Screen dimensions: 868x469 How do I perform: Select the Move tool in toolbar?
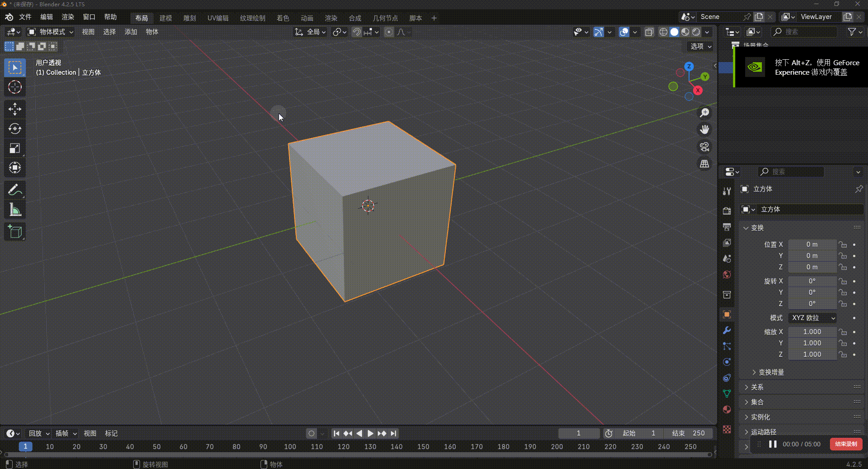14,109
